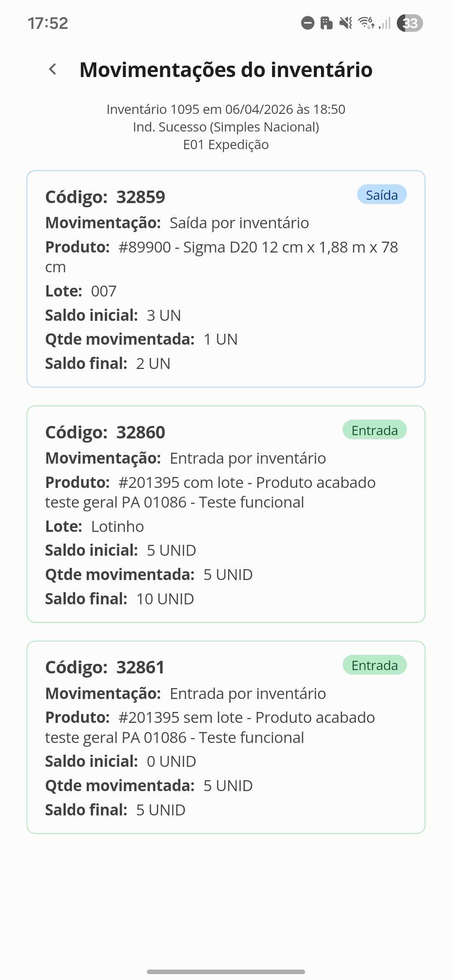Image resolution: width=452 pixels, height=980 pixels.
Task: Tap the building icon in status bar
Action: click(x=326, y=23)
